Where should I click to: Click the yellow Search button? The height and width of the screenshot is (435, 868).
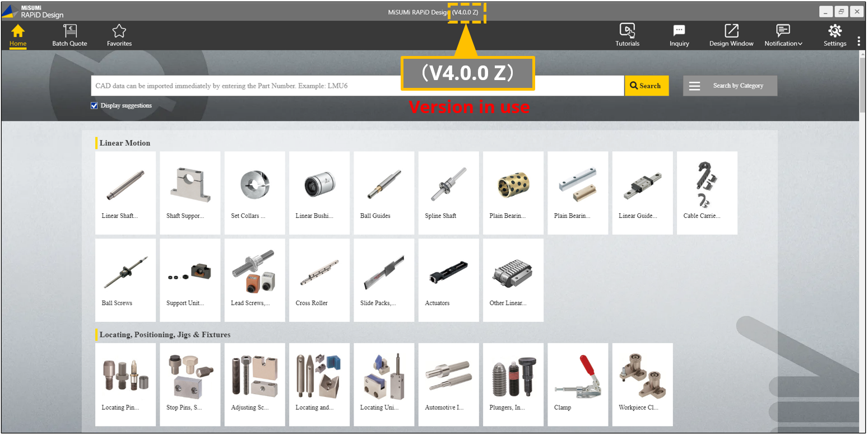tap(646, 86)
